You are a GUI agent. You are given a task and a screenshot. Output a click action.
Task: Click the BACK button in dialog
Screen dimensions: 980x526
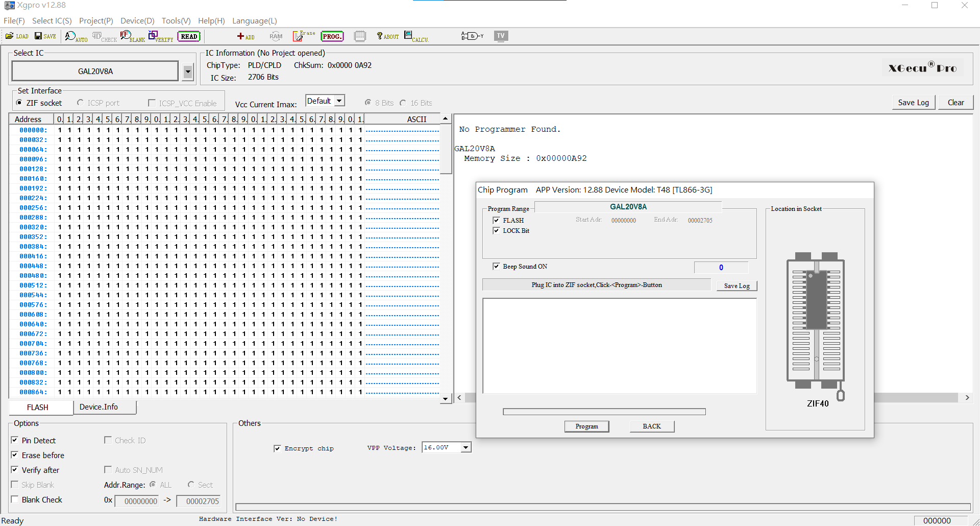[x=652, y=426]
